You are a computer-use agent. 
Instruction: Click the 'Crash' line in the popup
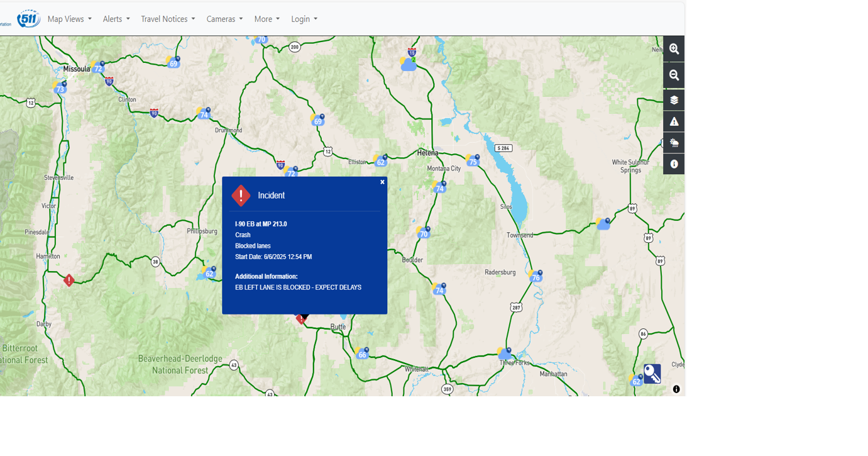point(243,235)
